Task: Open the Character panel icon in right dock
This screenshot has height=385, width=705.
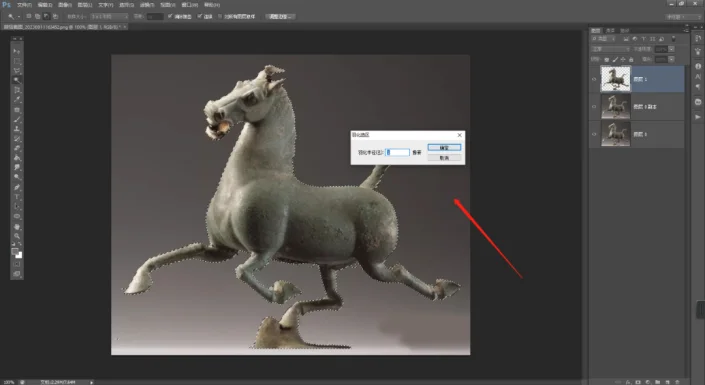Action: pos(698,76)
